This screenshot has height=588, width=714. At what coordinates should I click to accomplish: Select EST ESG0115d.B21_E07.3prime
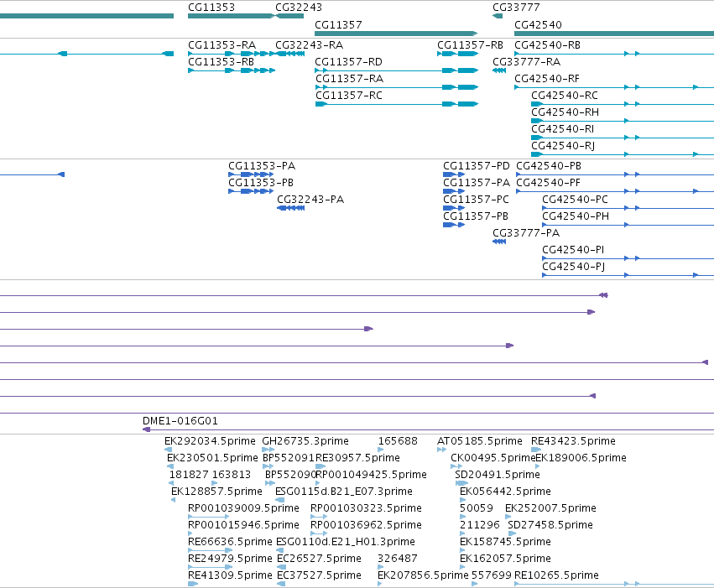(344, 492)
